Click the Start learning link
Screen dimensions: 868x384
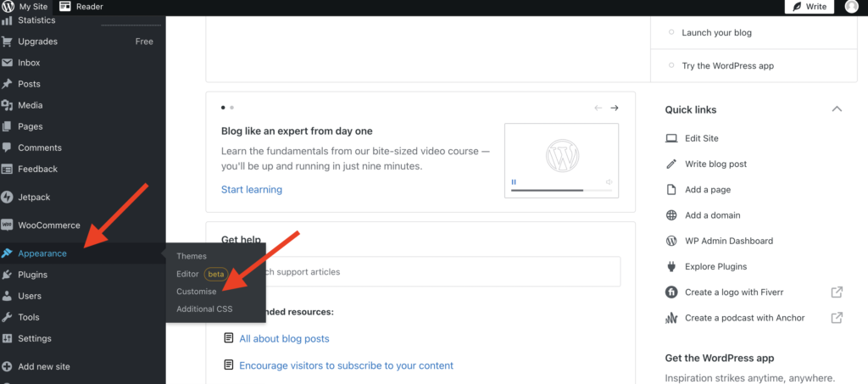(x=252, y=189)
